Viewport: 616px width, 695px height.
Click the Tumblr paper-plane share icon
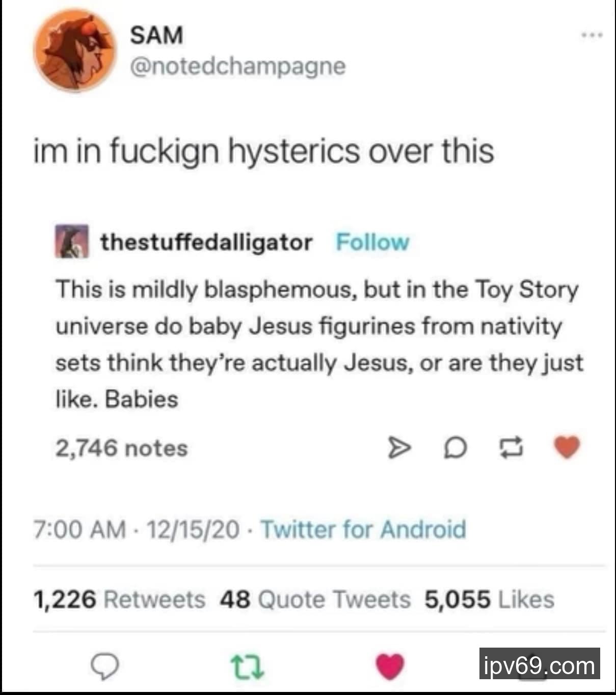(x=399, y=448)
